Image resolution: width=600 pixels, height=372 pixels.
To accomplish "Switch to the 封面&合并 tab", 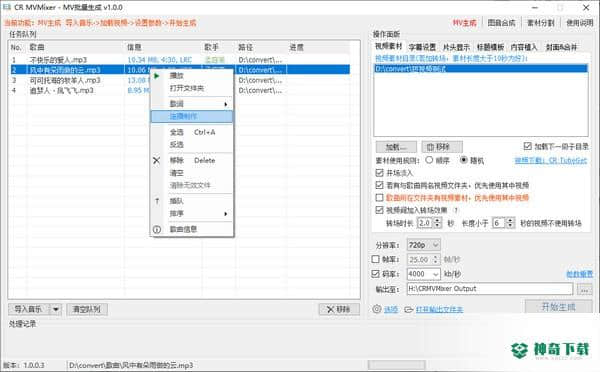I will click(x=561, y=47).
